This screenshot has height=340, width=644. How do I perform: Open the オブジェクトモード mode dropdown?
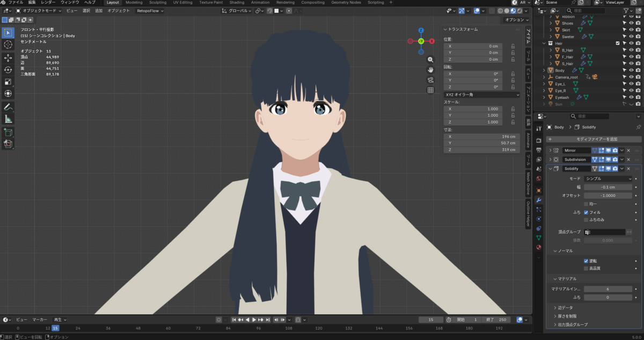(x=39, y=11)
